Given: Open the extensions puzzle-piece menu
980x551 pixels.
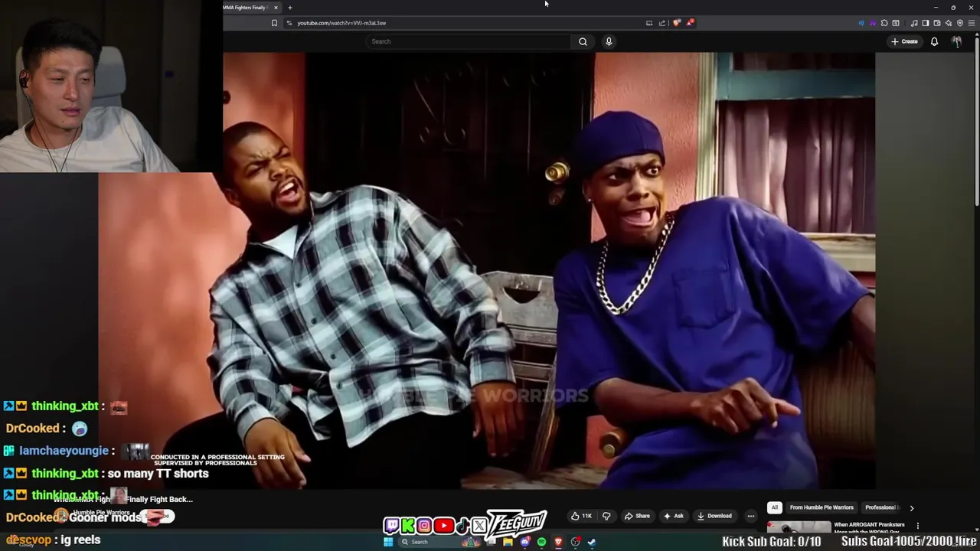Looking at the screenshot, I should (x=884, y=23).
